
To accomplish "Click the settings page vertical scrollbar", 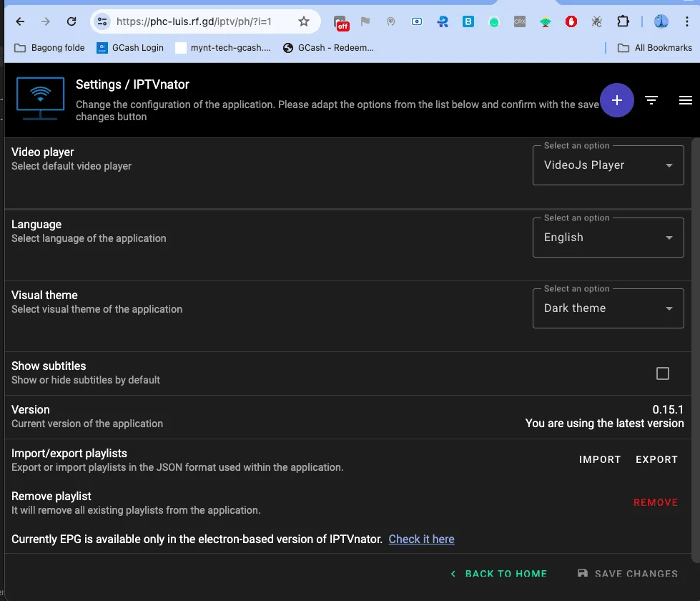I will coord(696,350).
